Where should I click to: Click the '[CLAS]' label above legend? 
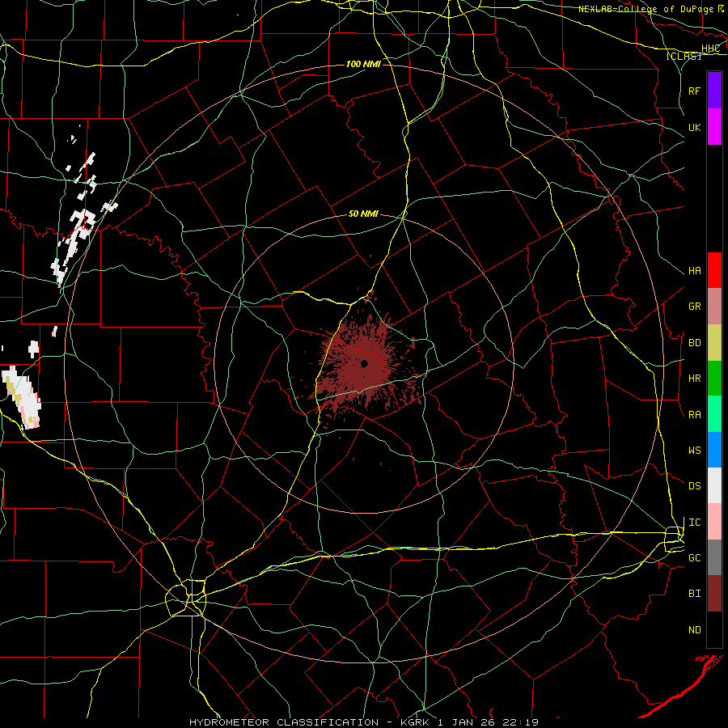pyautogui.click(x=684, y=56)
